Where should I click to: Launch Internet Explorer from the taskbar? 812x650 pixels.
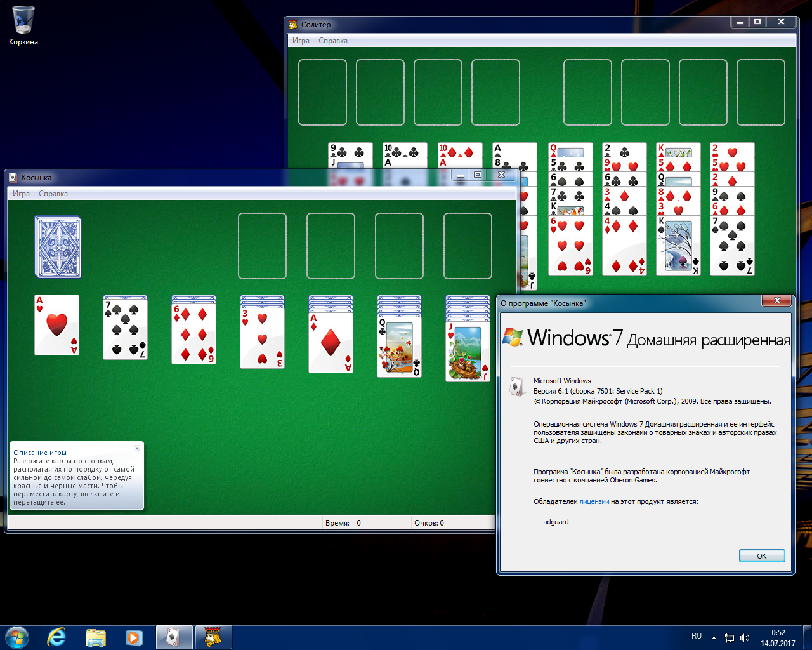pos(56,637)
